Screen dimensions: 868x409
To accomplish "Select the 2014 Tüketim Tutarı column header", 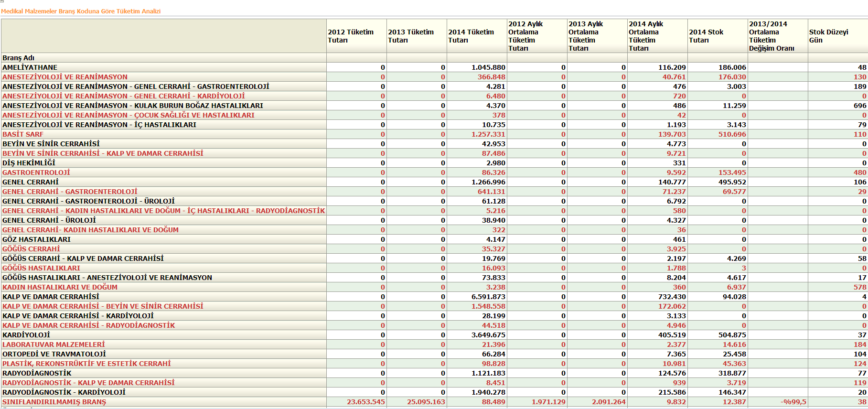I will click(477, 36).
